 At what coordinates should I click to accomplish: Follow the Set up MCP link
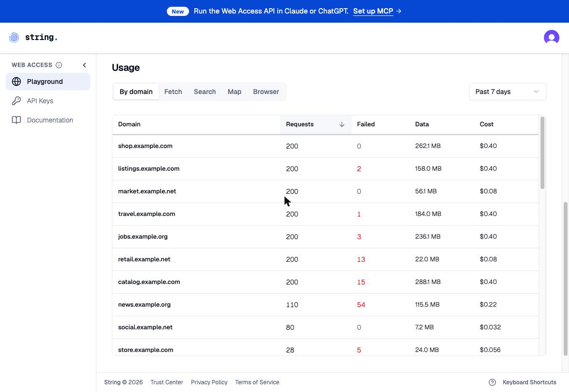point(373,11)
